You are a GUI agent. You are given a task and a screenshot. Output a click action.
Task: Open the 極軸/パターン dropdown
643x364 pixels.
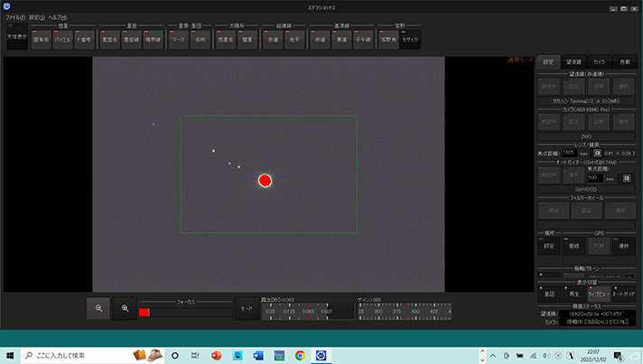pos(611,275)
